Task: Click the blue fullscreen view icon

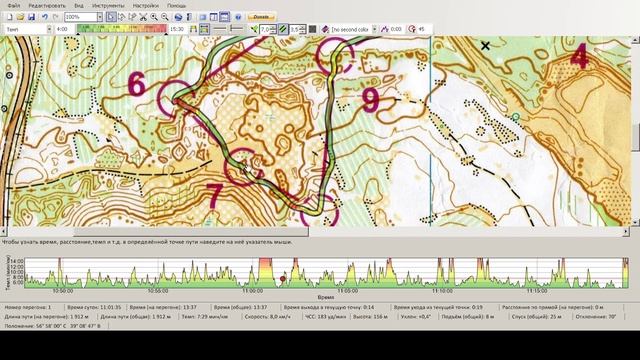Action: pos(203,17)
